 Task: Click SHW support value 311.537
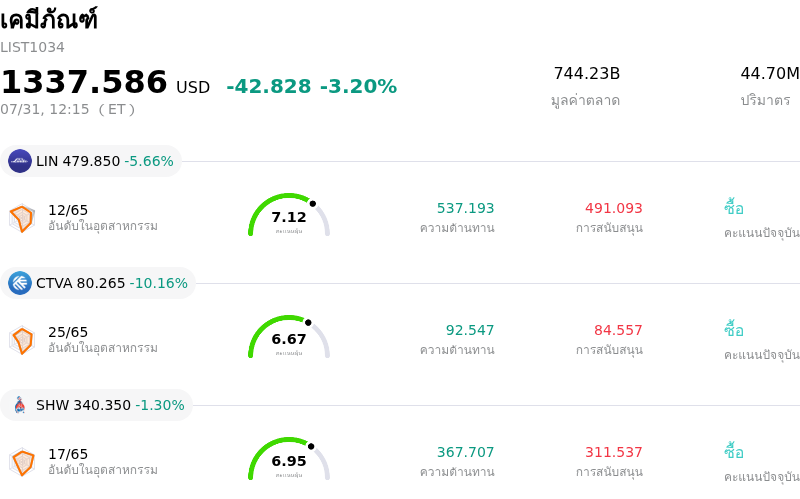coord(613,452)
